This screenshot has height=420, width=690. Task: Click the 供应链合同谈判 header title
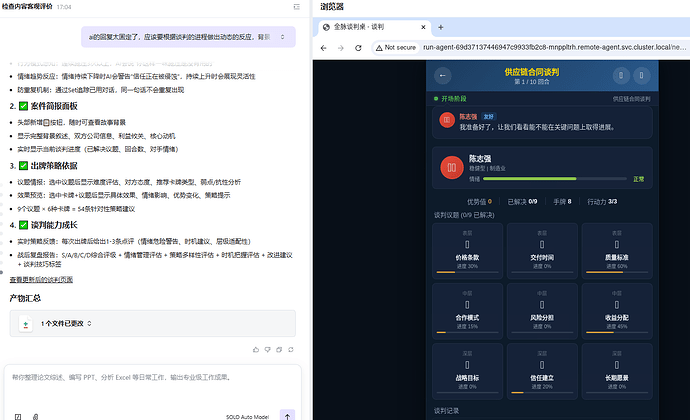pos(532,72)
